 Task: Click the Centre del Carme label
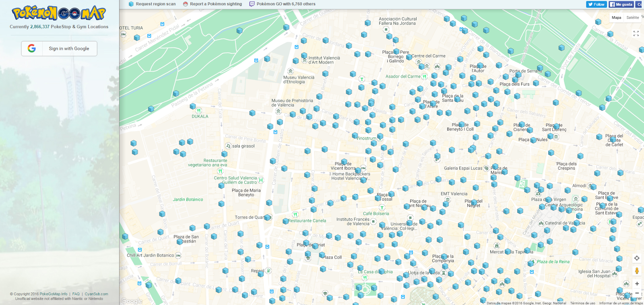coord(428,56)
